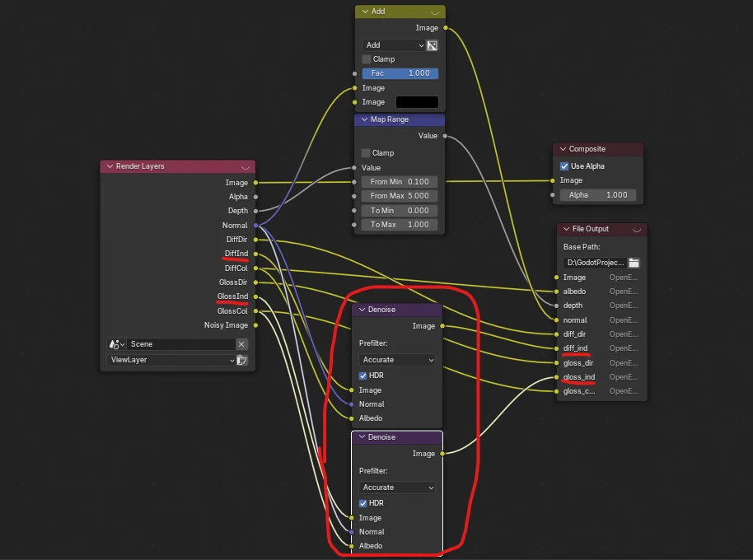Click the scene icon in Render Layers
Screen dimensions: 753x560
point(116,344)
